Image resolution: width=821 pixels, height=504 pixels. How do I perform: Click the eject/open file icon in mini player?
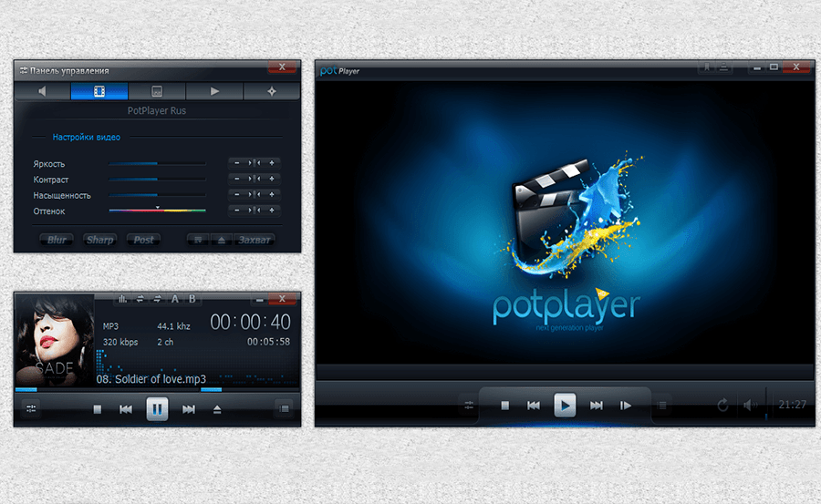pyautogui.click(x=217, y=409)
